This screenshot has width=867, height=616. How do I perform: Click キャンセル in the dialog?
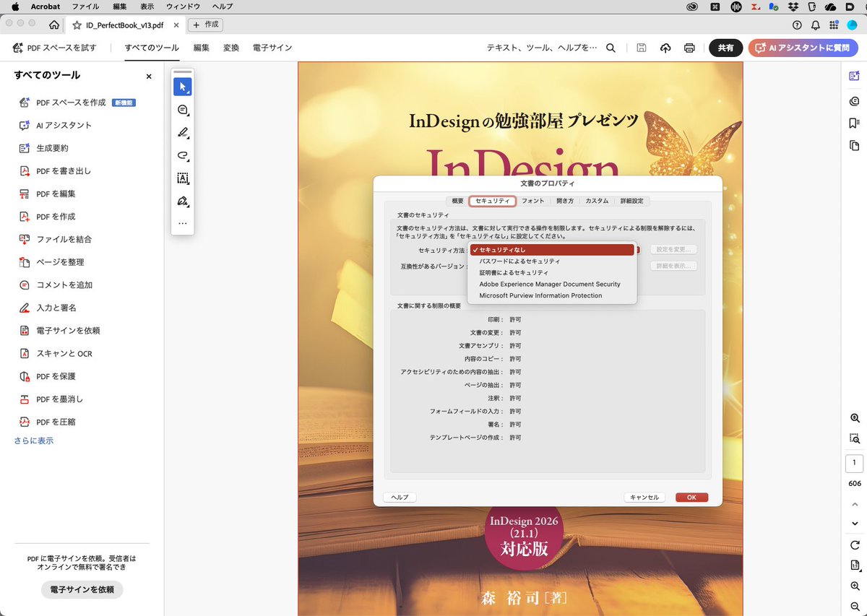[644, 498]
